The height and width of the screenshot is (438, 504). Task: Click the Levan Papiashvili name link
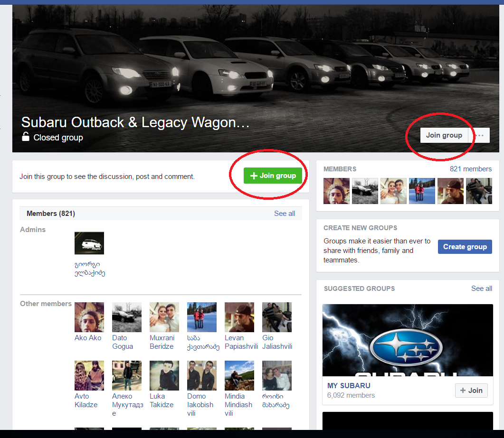(x=241, y=342)
